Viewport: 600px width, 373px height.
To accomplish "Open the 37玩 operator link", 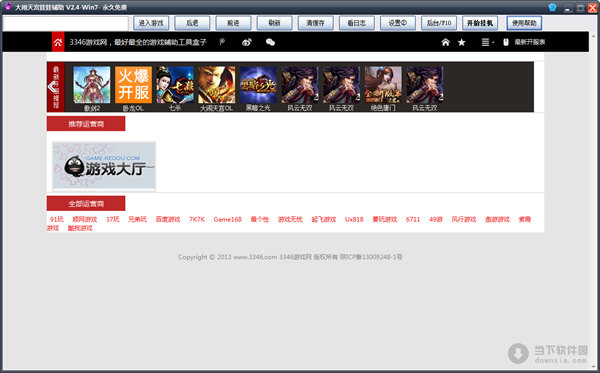I will tap(112, 219).
